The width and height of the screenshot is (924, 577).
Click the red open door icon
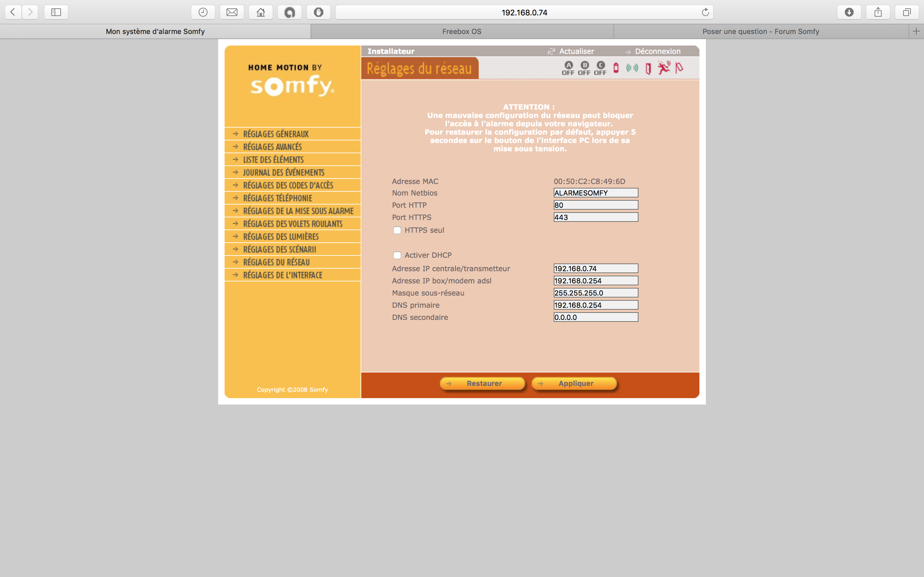[x=648, y=69]
